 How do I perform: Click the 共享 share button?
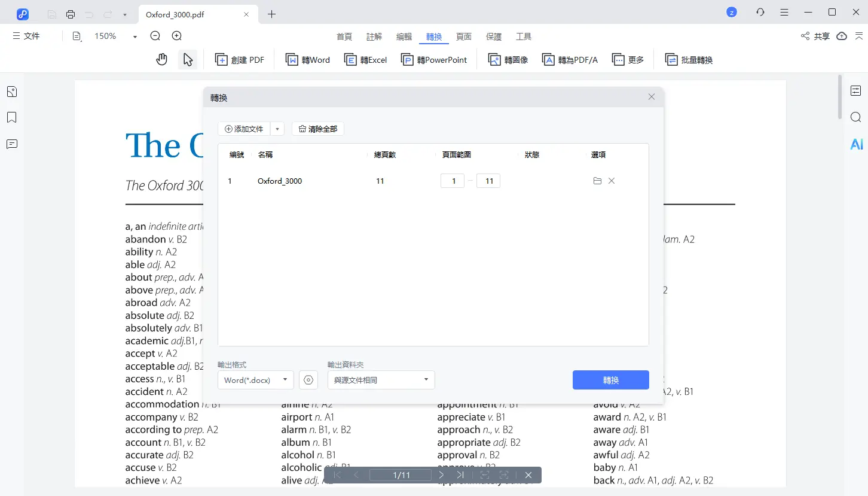click(x=815, y=36)
